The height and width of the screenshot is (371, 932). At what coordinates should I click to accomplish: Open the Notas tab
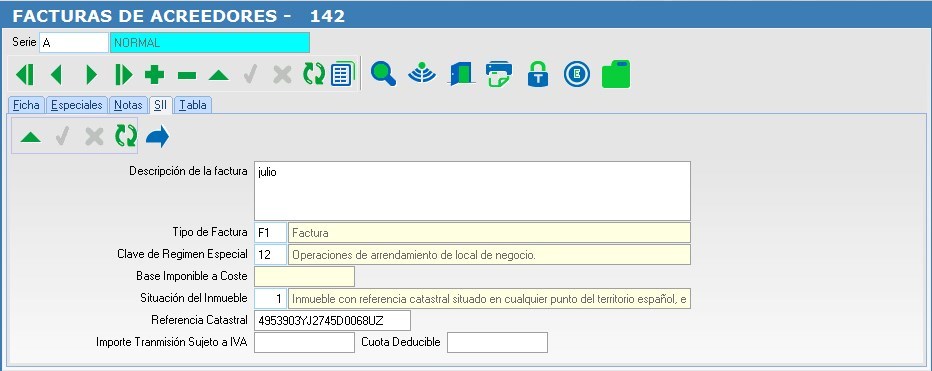pos(128,105)
